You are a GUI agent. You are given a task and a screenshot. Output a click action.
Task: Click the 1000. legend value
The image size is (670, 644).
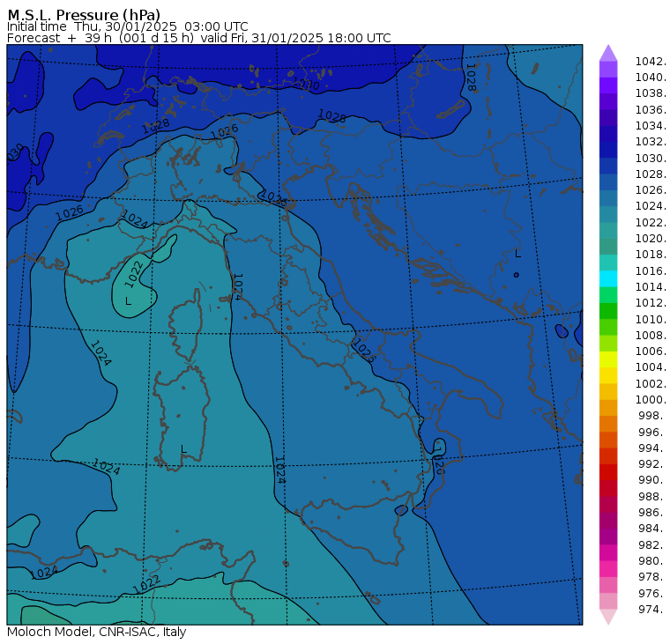pos(651,399)
